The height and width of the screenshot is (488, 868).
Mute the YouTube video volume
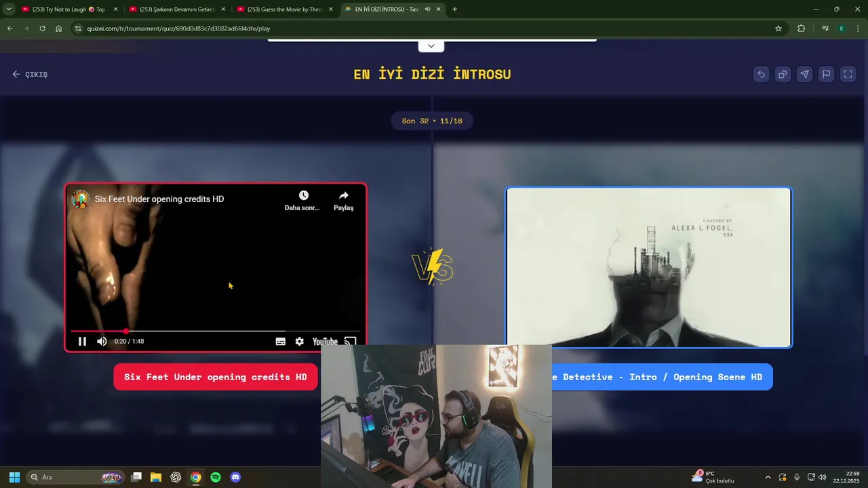point(102,342)
